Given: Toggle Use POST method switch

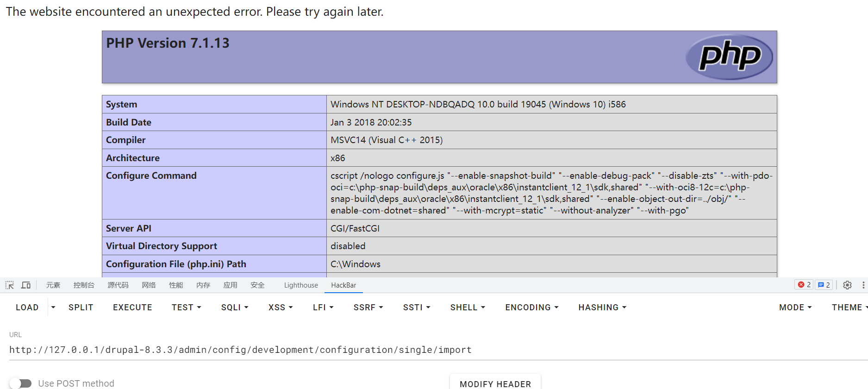Looking at the screenshot, I should 21,383.
